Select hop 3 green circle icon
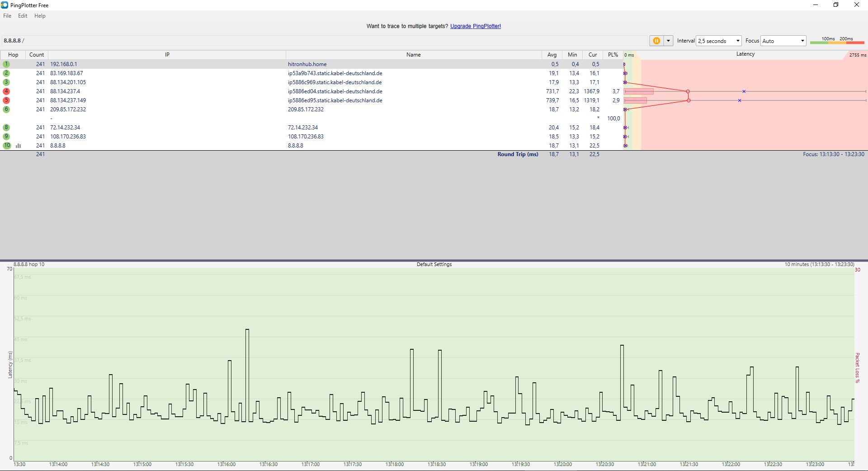The width and height of the screenshot is (868, 471). coord(6,82)
